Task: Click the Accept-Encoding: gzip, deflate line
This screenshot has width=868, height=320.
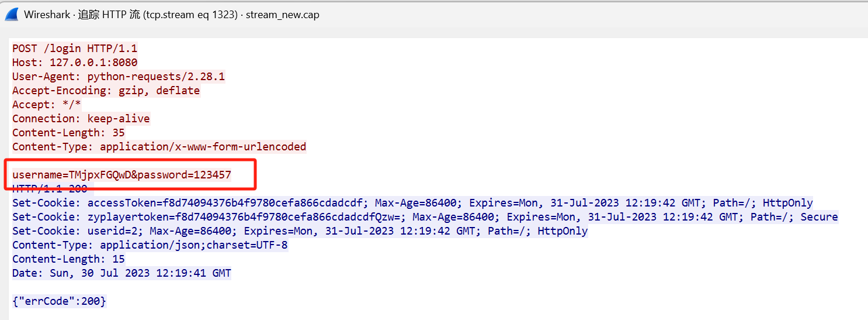Action: tap(106, 91)
